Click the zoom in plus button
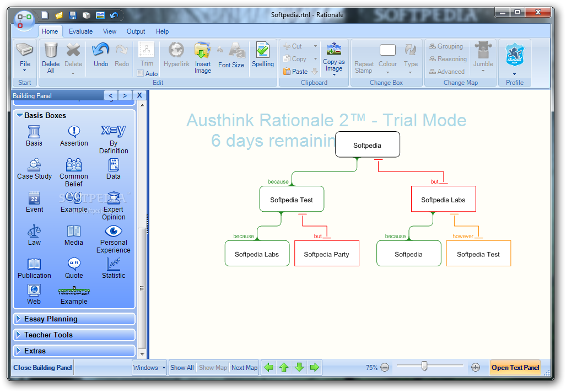Screen dimensions: 566x392 pos(476,367)
